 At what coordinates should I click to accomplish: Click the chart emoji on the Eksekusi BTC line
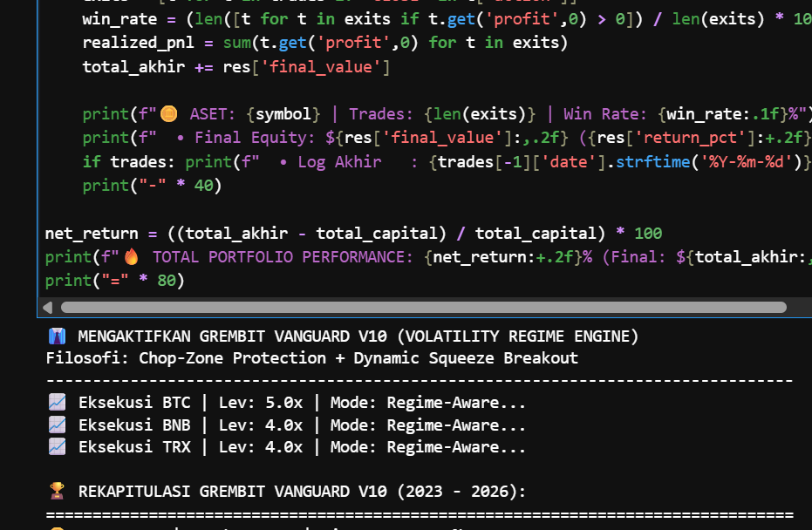58,403
